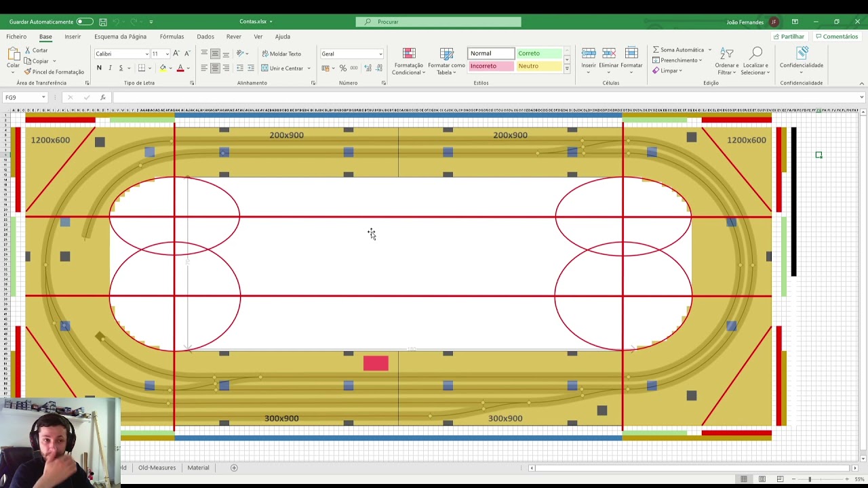868x488 pixels.
Task: Open the Ajuda tab
Action: 283,37
